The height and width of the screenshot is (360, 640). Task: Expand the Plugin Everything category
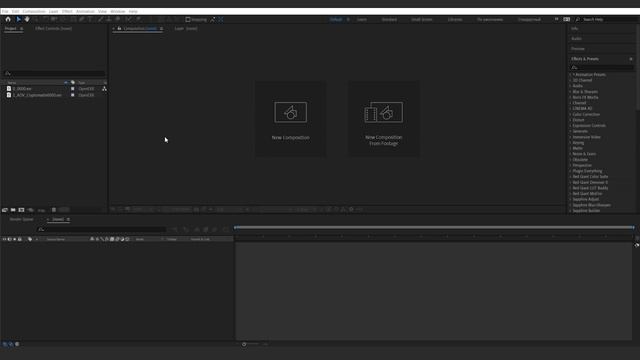570,171
